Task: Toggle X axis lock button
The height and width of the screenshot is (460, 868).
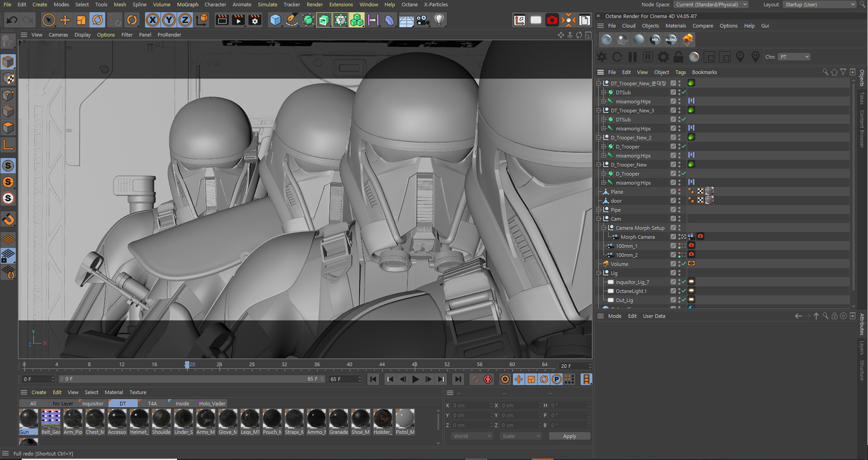Action: tap(153, 20)
